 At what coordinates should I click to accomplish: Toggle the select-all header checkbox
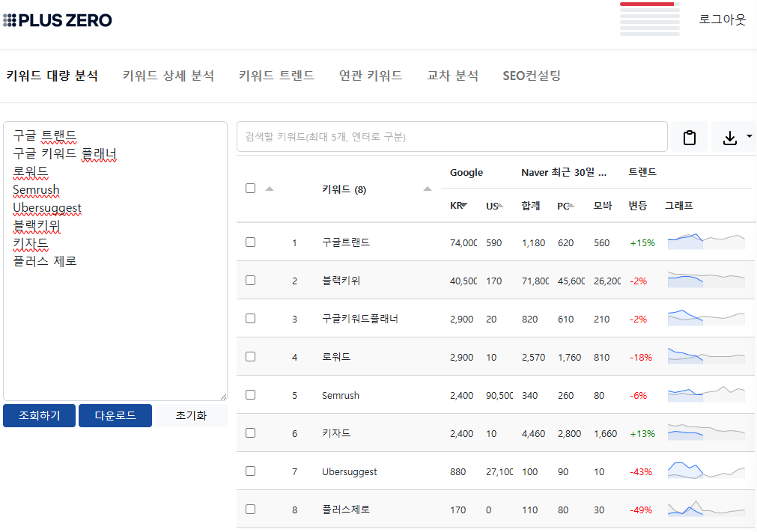pyautogui.click(x=250, y=188)
